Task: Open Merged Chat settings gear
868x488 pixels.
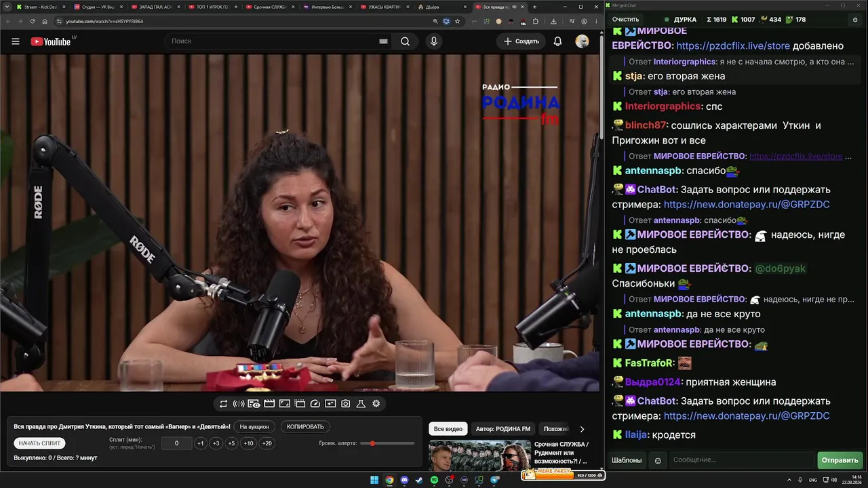Action: pos(855,20)
